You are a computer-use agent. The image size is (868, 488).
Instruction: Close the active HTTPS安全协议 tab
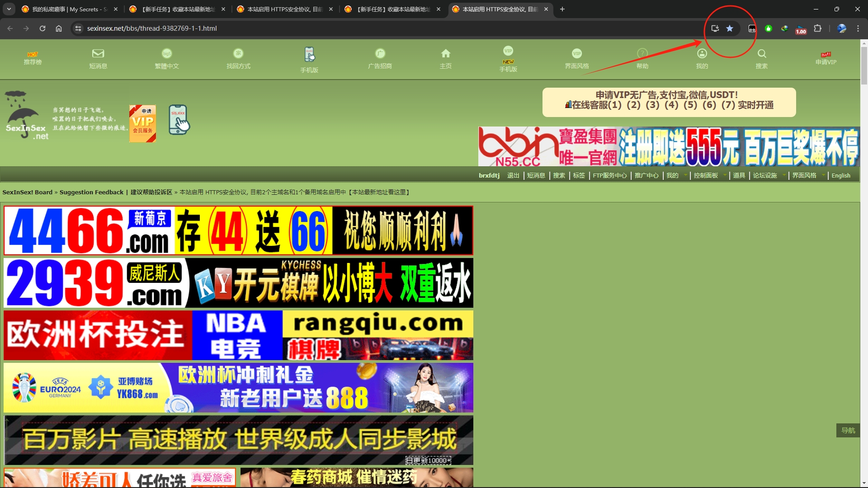pos(546,9)
